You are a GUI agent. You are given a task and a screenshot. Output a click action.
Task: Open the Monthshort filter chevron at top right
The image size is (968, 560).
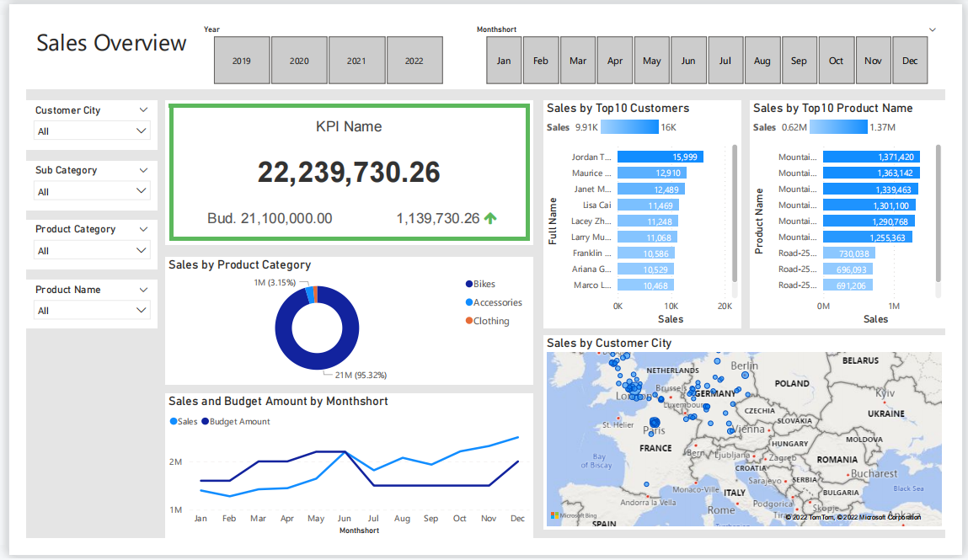[931, 29]
